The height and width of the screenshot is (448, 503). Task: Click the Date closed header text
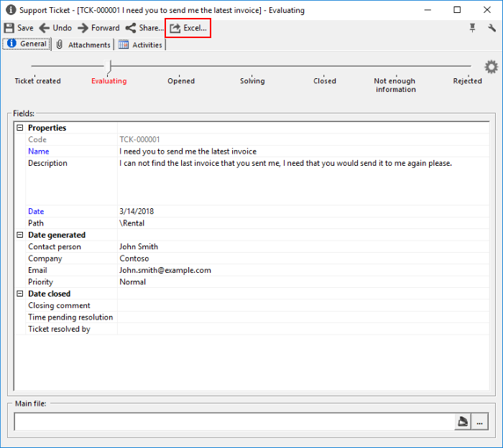(49, 294)
